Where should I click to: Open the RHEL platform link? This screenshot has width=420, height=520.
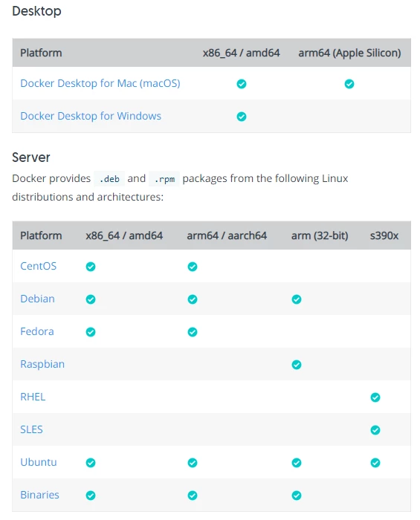coord(33,397)
